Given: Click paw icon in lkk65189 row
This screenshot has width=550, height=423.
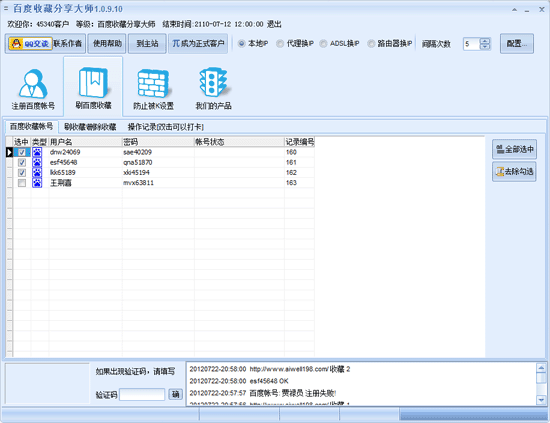Looking at the screenshot, I should [x=37, y=173].
